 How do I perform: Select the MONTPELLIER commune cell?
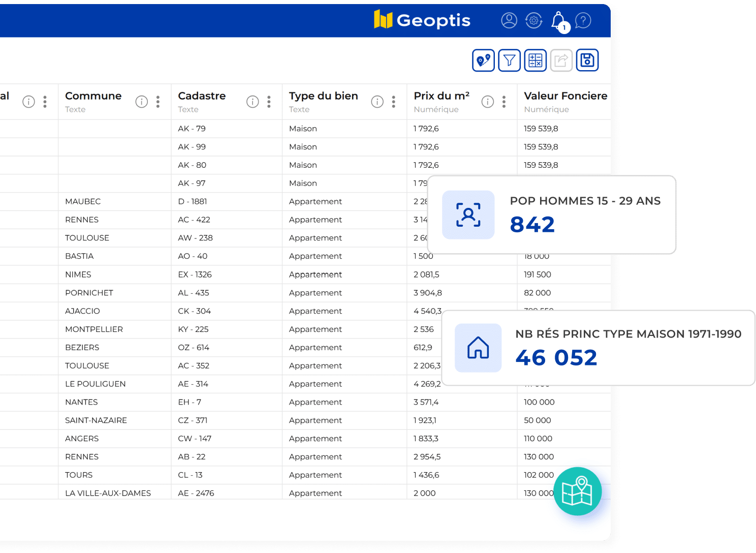[x=94, y=329]
